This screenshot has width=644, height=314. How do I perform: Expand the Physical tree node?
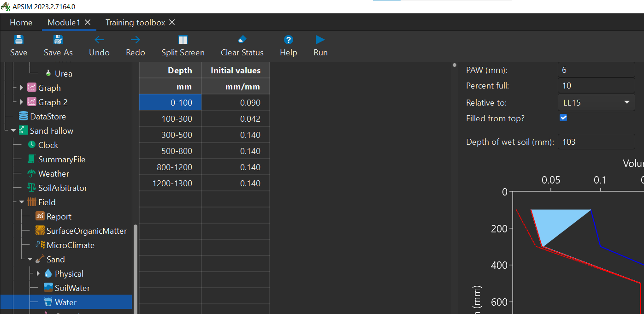pos(38,273)
